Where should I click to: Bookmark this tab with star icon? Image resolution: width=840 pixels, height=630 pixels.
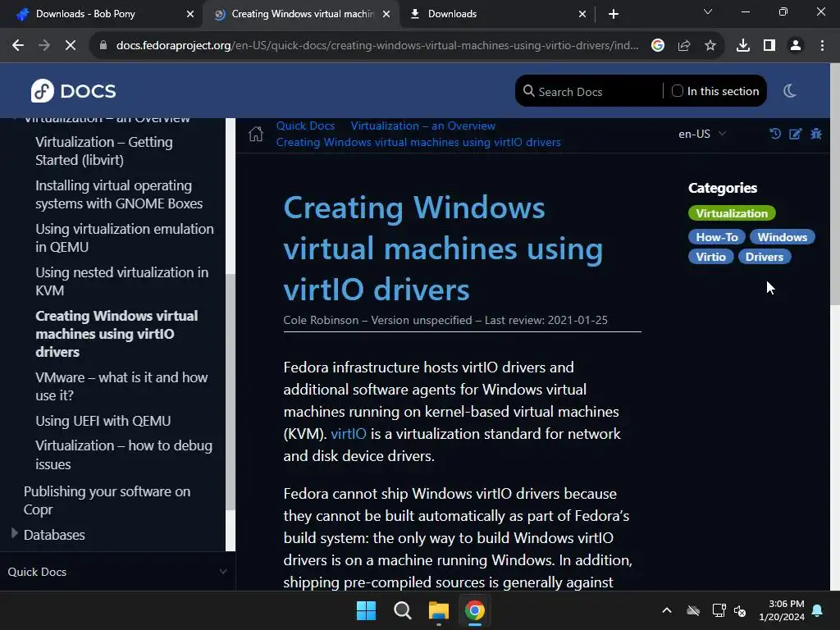(x=710, y=46)
